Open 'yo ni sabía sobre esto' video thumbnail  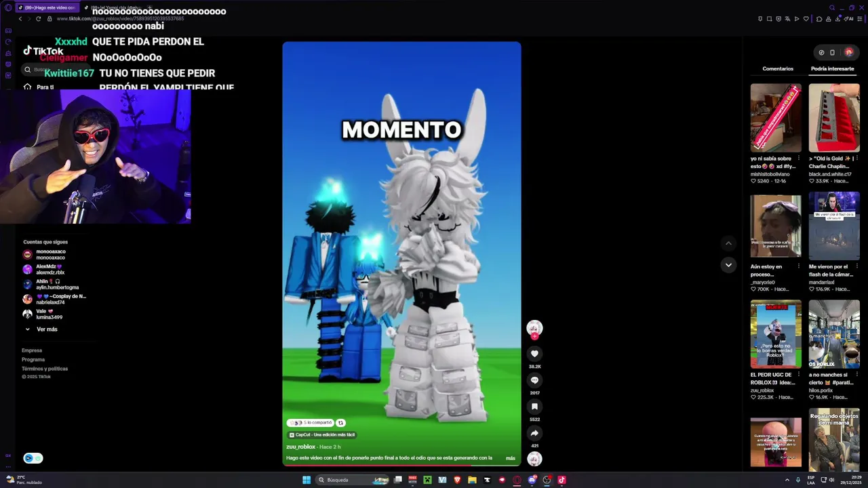[x=776, y=118]
